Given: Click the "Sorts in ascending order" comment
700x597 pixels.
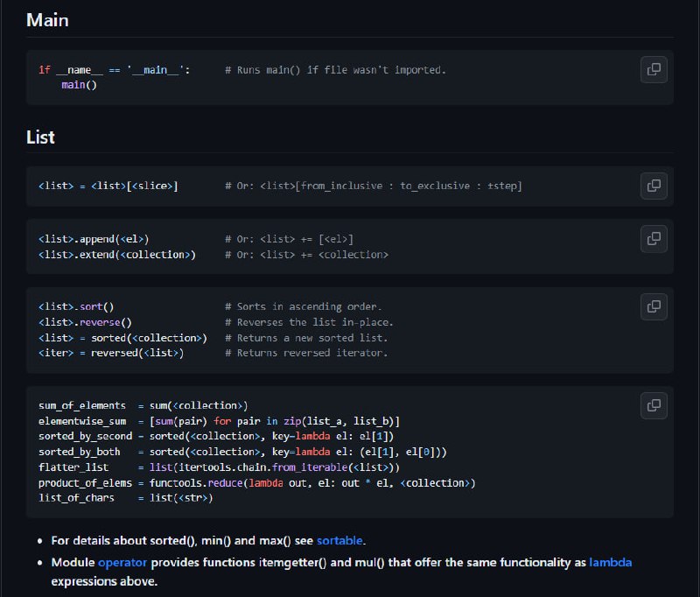Looking at the screenshot, I should pyautogui.click(x=304, y=306).
